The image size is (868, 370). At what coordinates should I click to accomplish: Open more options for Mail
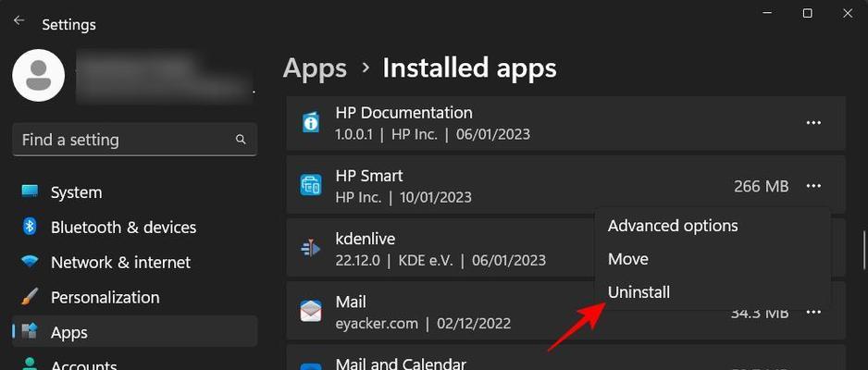click(x=813, y=313)
